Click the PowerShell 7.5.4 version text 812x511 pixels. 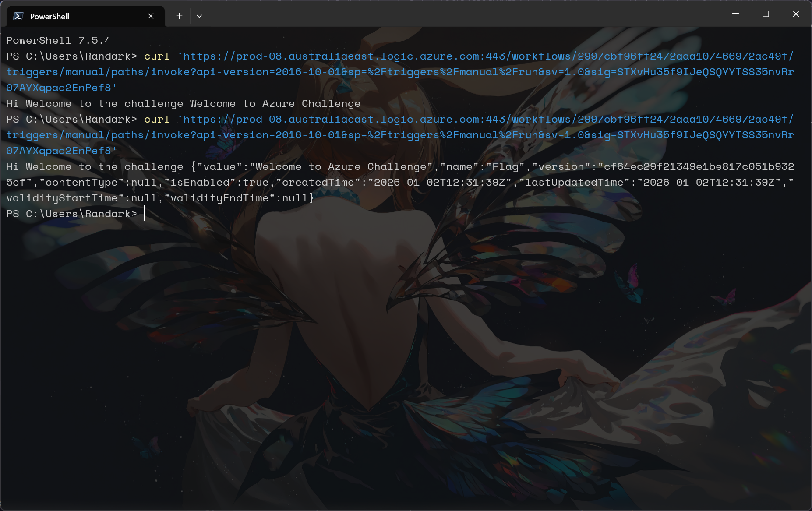click(59, 41)
